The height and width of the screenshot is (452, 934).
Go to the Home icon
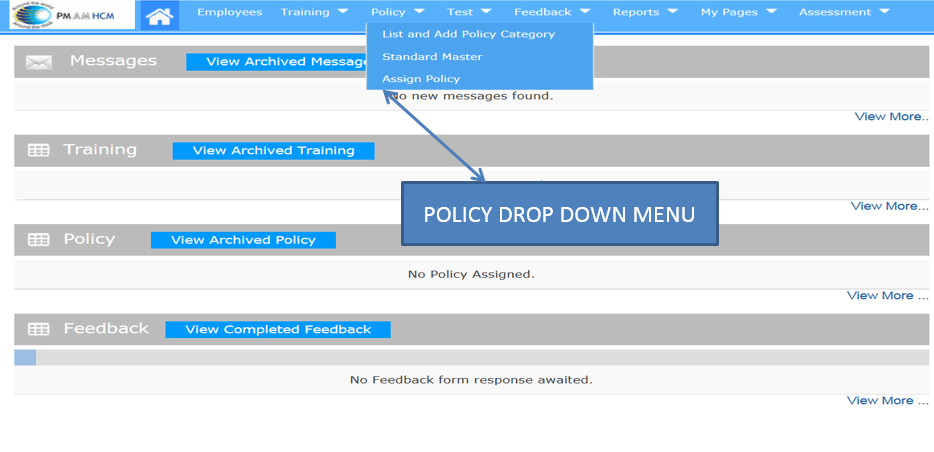coord(160,15)
